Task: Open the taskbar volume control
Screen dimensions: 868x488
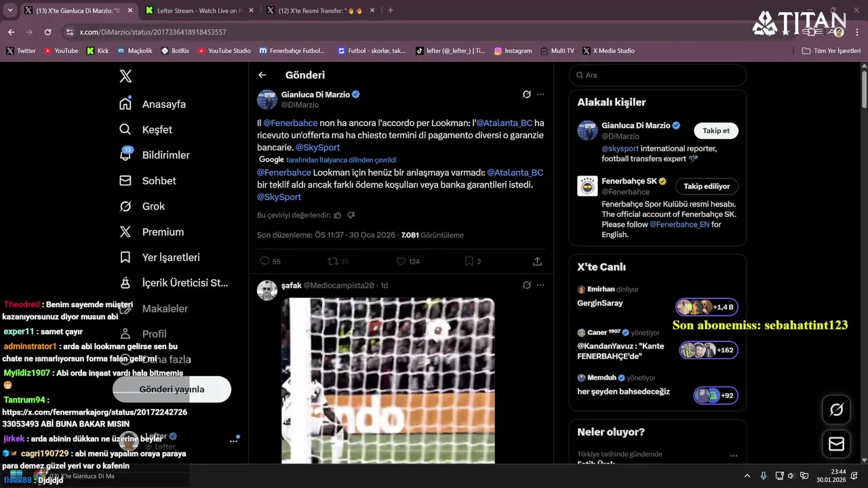Action: [791, 476]
